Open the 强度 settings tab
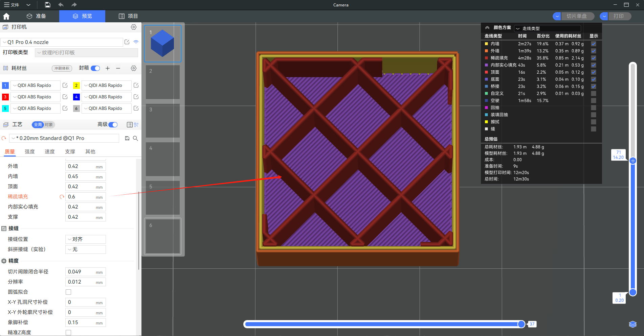The width and height of the screenshot is (644, 336). [x=30, y=152]
